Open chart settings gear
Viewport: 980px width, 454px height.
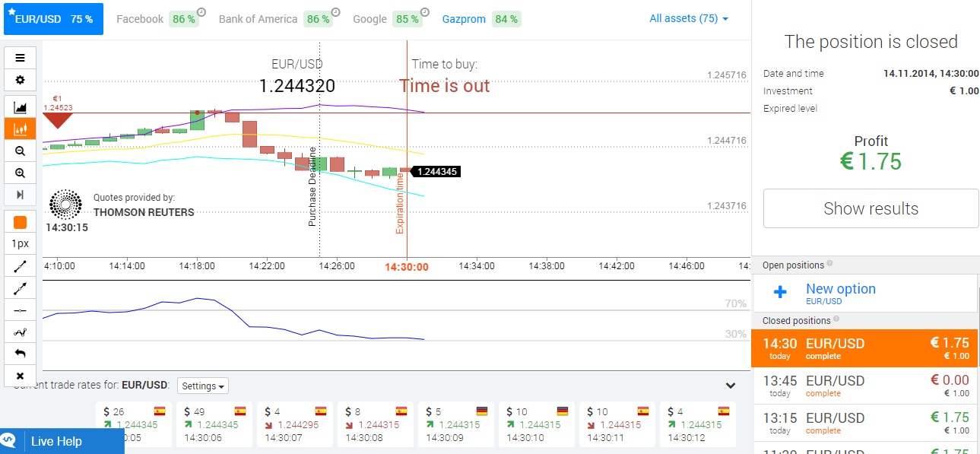[x=20, y=80]
